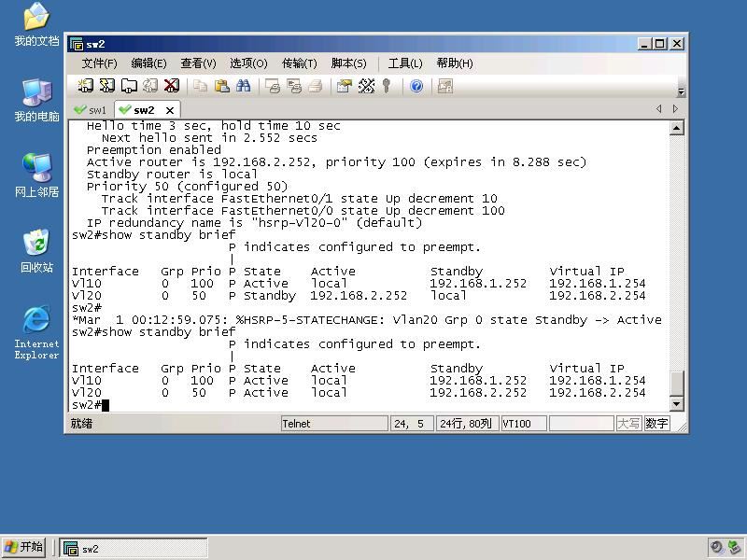Click the 24行, 80列 status field
Image resolution: width=747 pixels, height=560 pixels.
467,424
